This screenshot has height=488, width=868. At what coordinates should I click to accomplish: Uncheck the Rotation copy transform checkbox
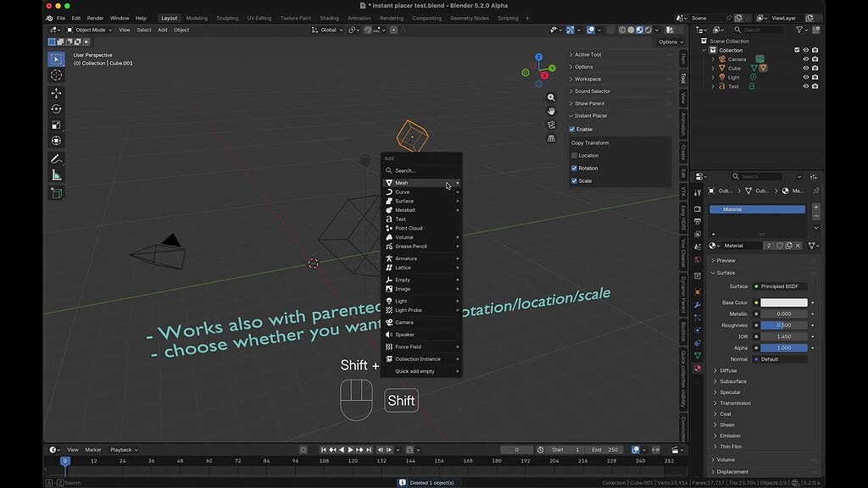point(574,169)
